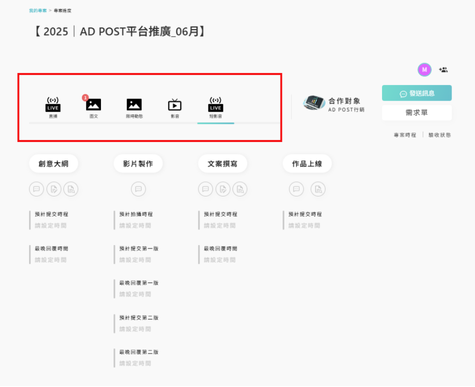The width and height of the screenshot is (475, 387).
Task: Open comment icon under 影片製作
Action: point(138,189)
